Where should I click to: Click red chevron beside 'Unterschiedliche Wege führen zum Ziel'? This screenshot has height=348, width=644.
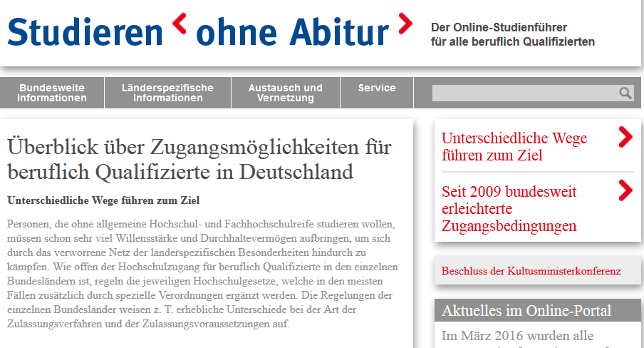point(625,137)
